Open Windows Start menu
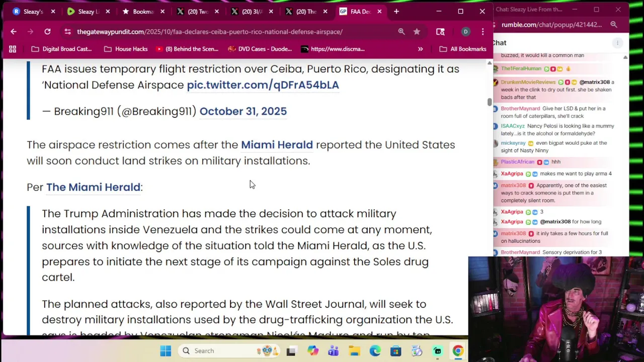644x362 pixels. click(x=166, y=351)
